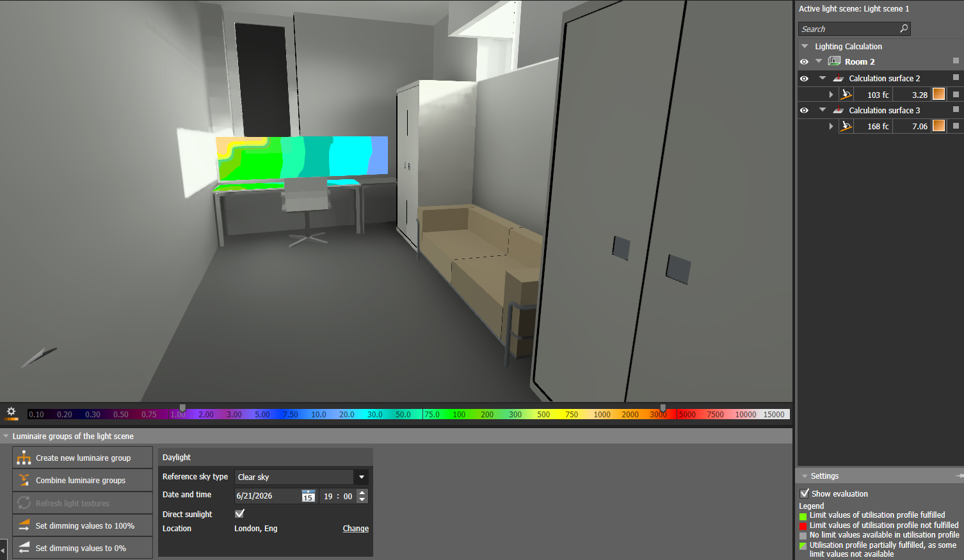
Task: Click the 103 fc value
Action: point(878,95)
